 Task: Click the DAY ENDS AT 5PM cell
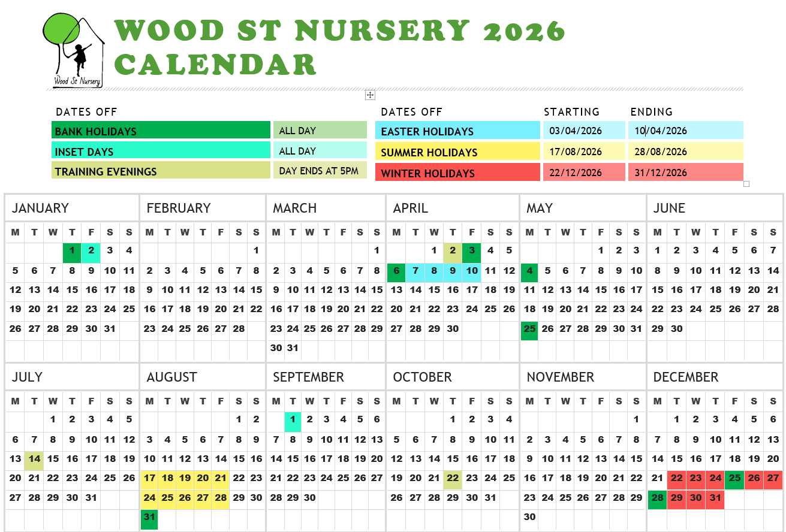[x=320, y=170]
